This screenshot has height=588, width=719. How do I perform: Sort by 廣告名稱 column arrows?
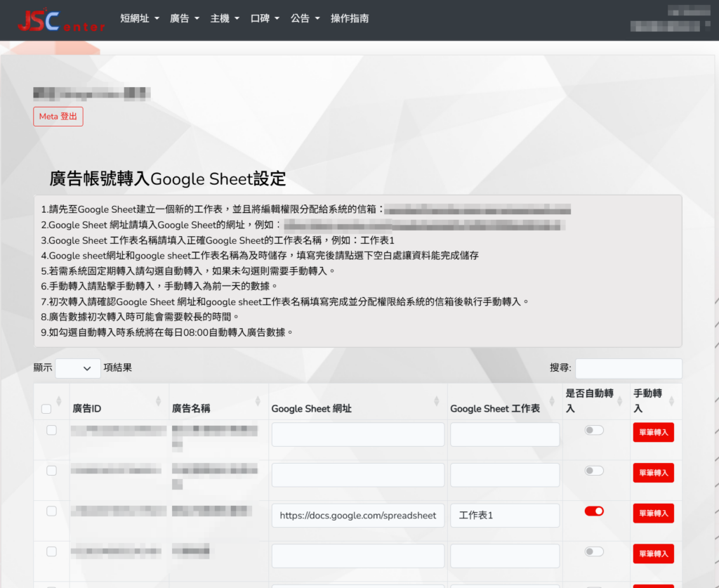coord(257,401)
